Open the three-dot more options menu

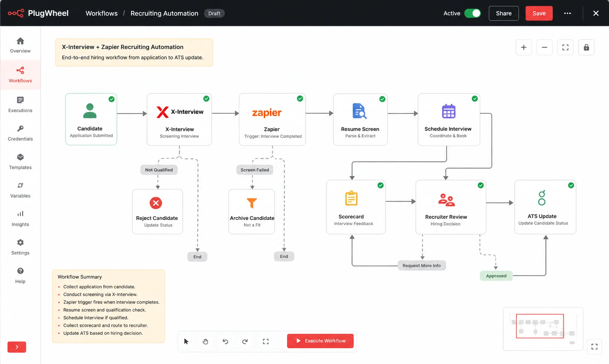tap(567, 13)
